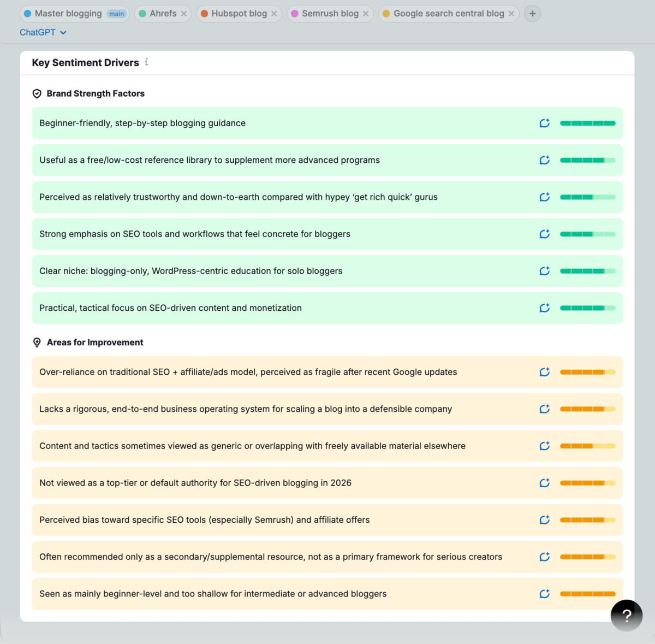Click the "main" badge on Master blogging
The height and width of the screenshot is (644, 655).
click(116, 14)
